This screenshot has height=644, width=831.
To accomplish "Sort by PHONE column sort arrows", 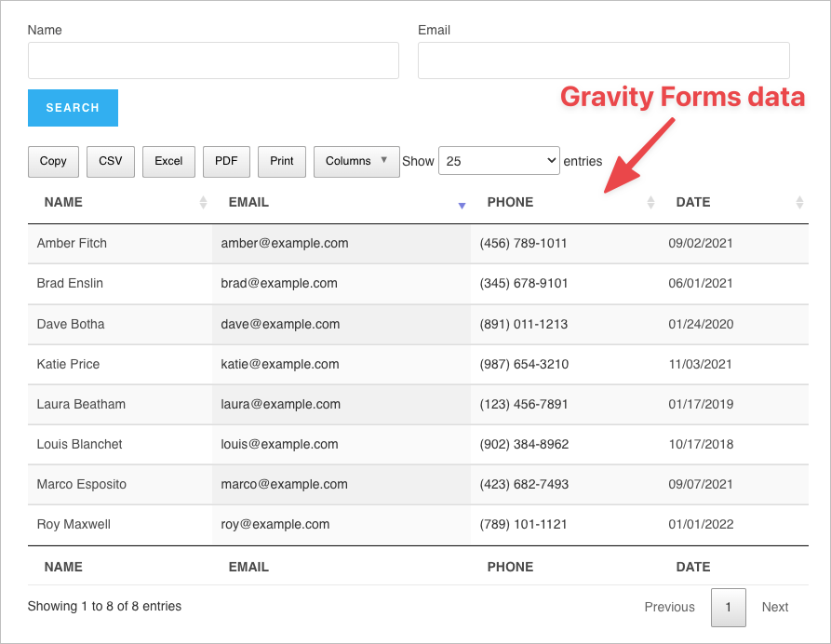I will click(x=650, y=203).
